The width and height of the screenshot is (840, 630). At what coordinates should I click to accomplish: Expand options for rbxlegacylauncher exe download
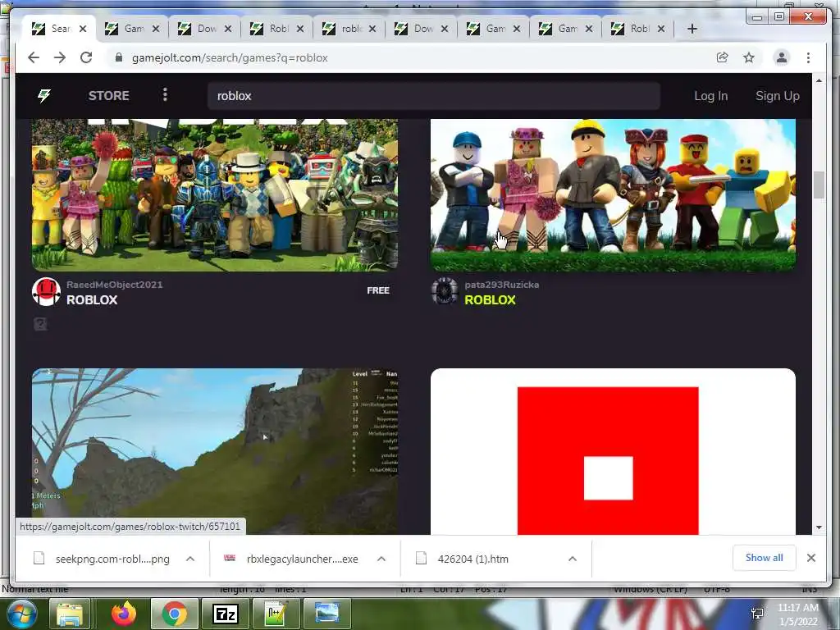381,559
